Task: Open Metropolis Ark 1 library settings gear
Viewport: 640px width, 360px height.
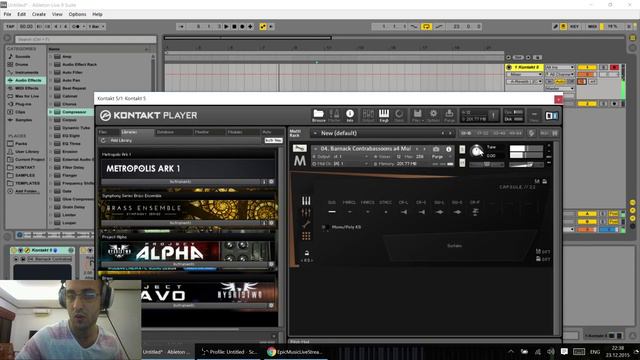Action: coord(271,182)
